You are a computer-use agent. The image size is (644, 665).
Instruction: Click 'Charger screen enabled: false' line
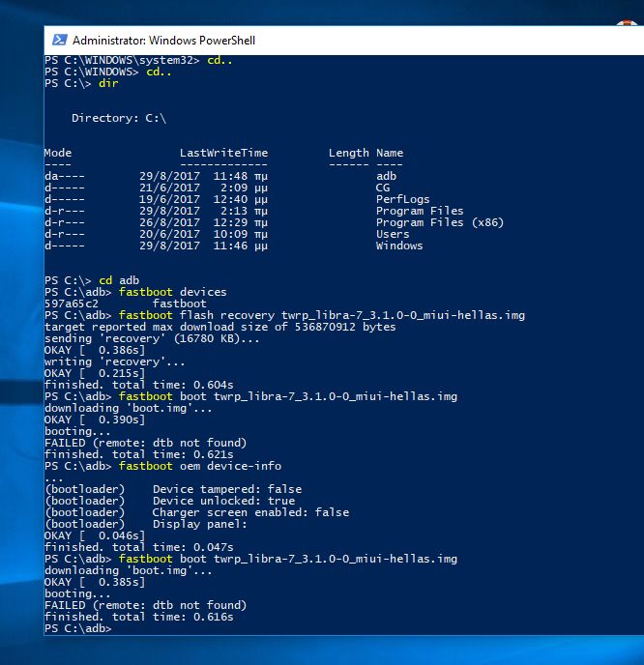point(250,512)
